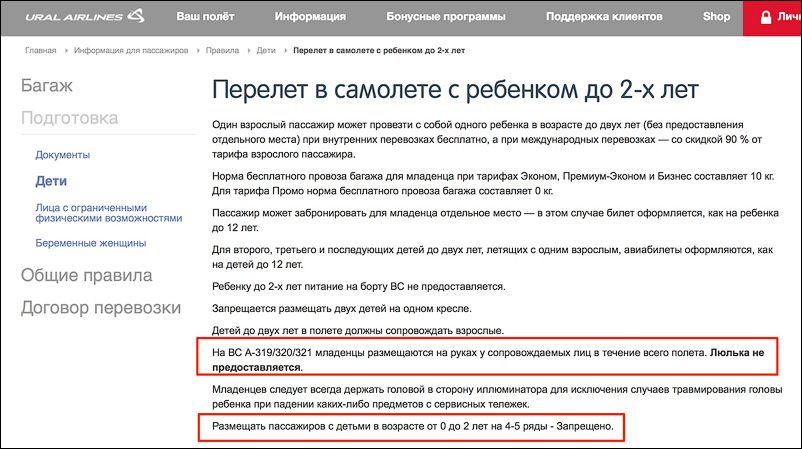Open Договор перевозки sidebar section
Image resolution: width=802 pixels, height=449 pixels.
point(101,308)
